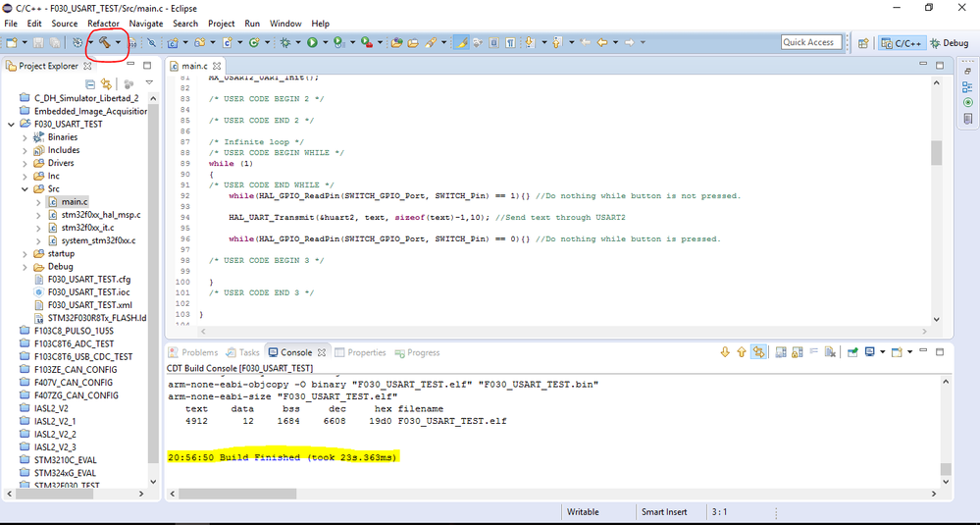The width and height of the screenshot is (980, 525).
Task: Toggle the console Scroll Lock icon
Action: point(797,352)
